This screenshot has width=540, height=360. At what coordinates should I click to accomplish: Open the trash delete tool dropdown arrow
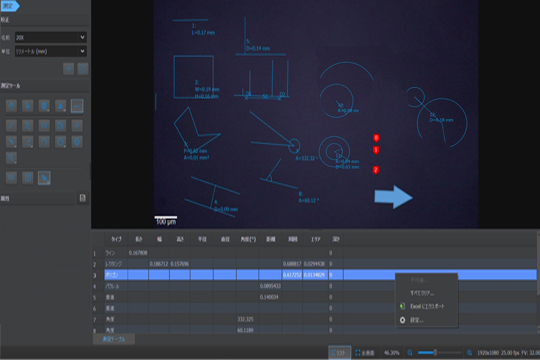point(48,110)
